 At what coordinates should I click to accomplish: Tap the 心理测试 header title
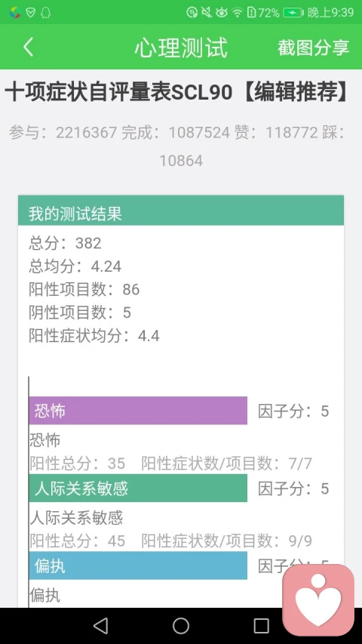[x=181, y=48]
